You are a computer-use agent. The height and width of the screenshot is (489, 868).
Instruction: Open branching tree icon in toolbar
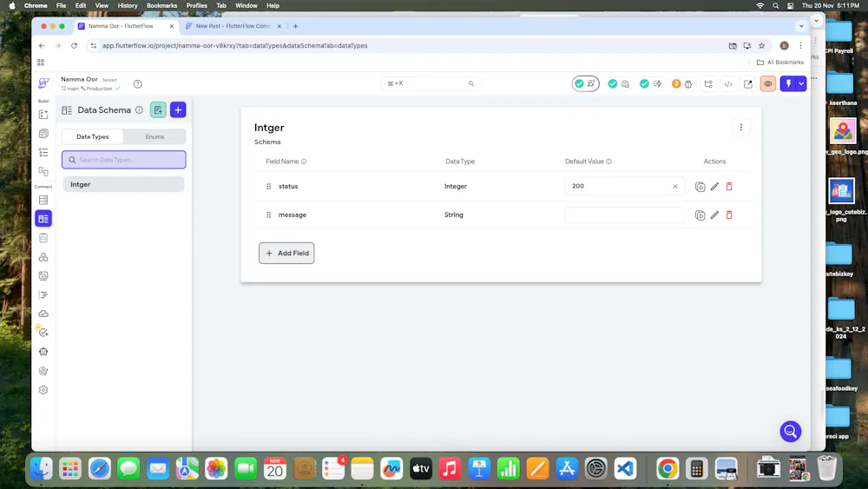(x=708, y=84)
